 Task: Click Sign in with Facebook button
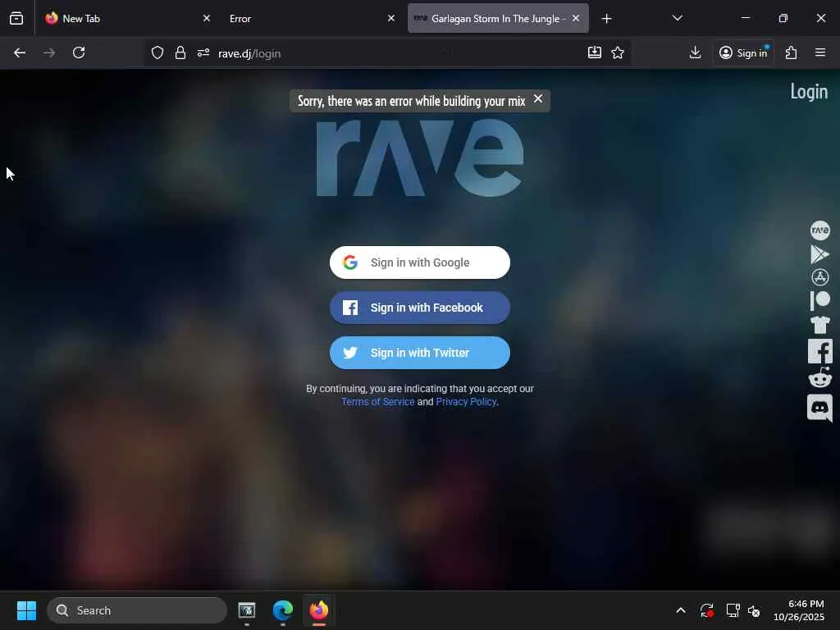click(419, 308)
